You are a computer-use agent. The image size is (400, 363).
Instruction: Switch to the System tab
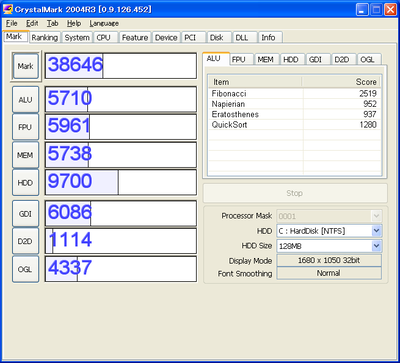(x=77, y=38)
